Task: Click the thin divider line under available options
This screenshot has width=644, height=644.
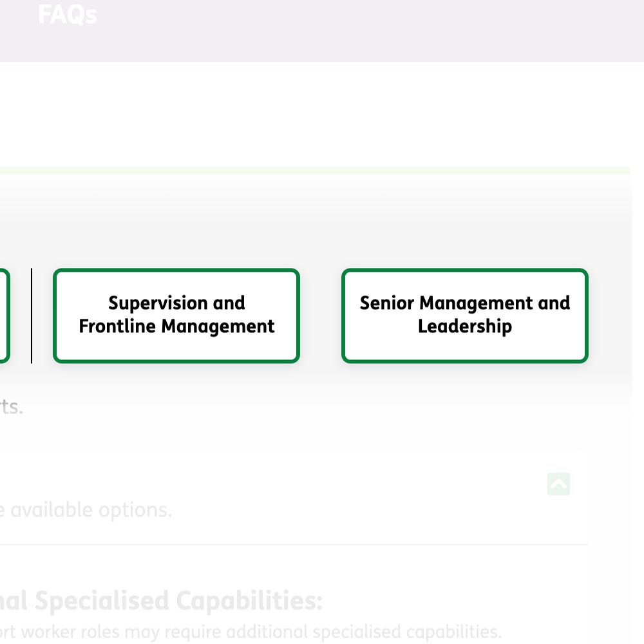Action: click(x=294, y=545)
